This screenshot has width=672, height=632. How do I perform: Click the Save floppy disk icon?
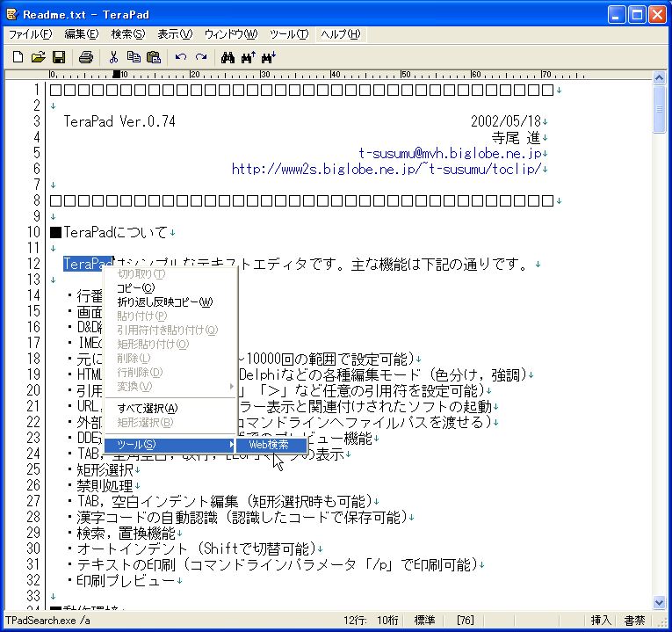[58, 56]
